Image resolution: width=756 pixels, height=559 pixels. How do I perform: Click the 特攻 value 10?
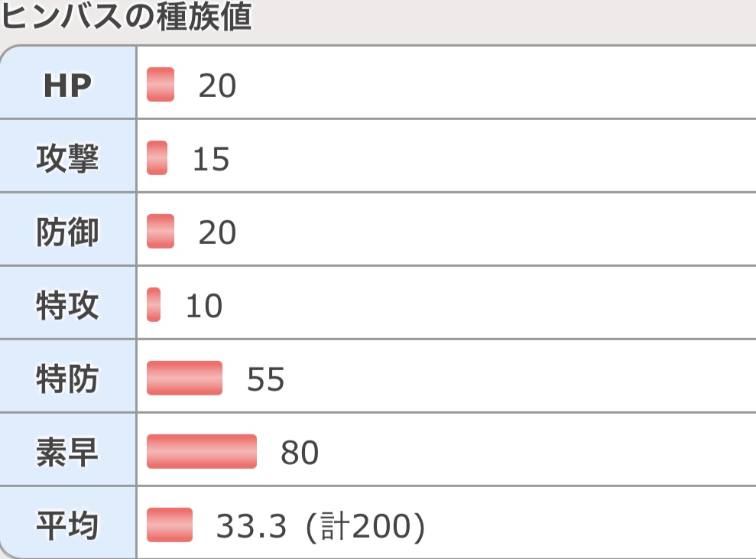point(204,306)
